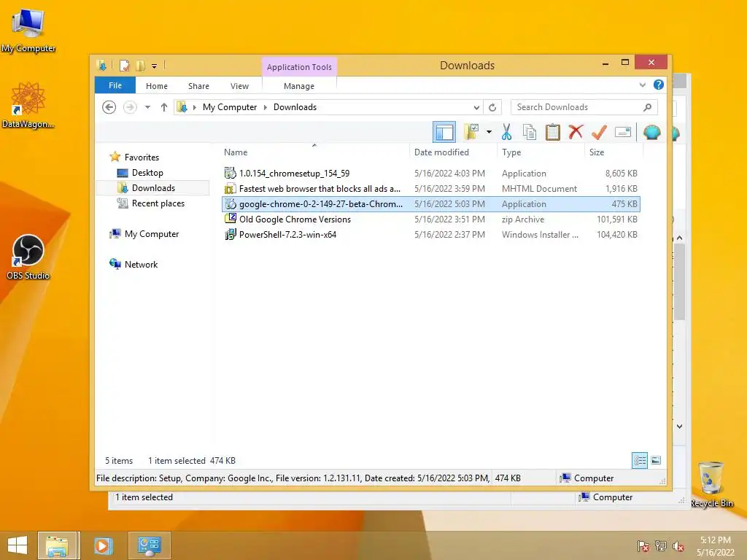Select Desktop in the navigation pane
This screenshot has width=747, height=560.
click(147, 172)
